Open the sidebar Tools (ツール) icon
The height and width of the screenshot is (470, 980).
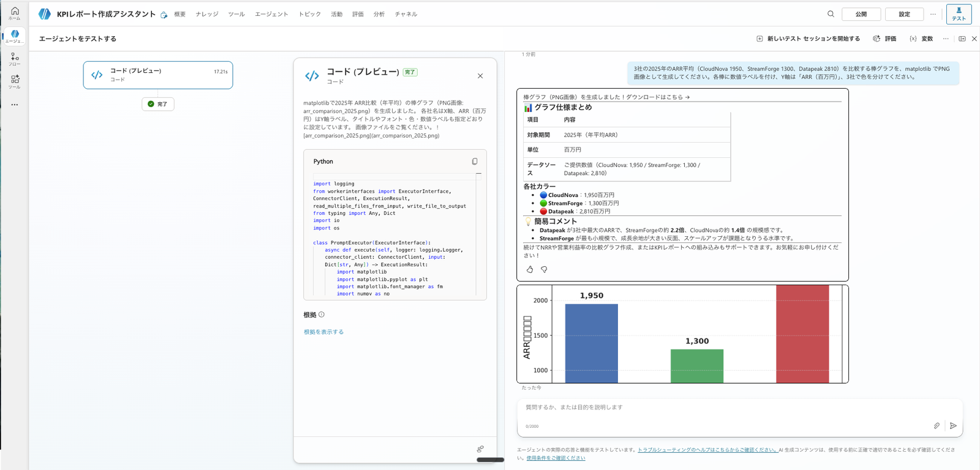point(15,81)
